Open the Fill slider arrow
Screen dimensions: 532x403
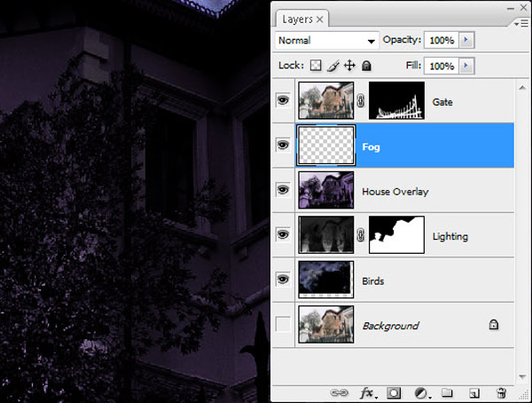(466, 66)
